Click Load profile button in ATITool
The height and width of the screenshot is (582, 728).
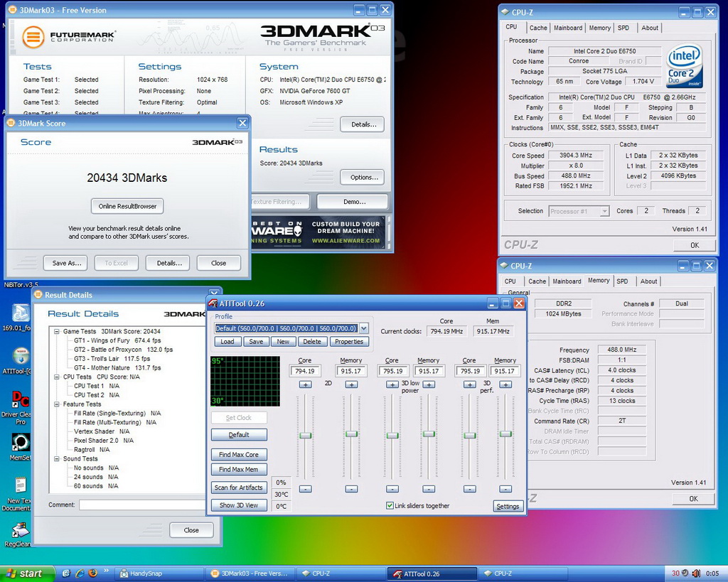(227, 342)
